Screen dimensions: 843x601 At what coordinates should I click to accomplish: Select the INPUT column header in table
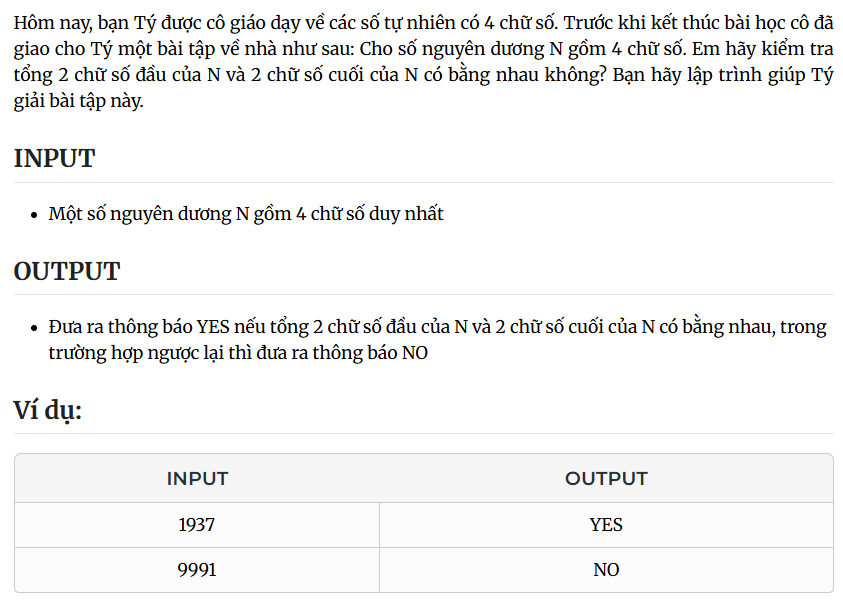197,478
